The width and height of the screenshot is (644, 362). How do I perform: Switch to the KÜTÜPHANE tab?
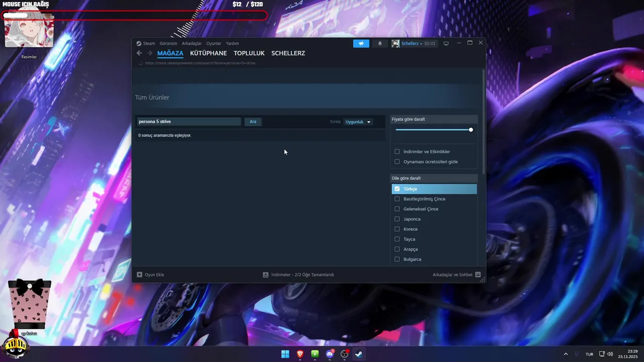208,53
